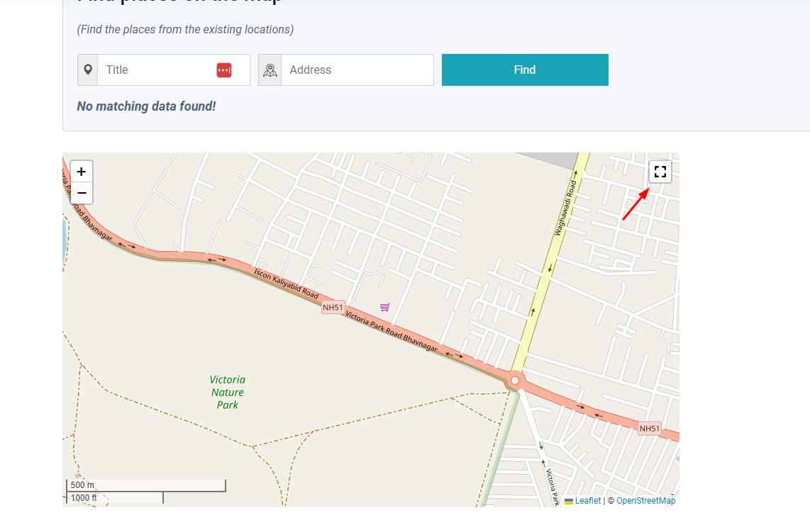Screen dimensions: 810x532
Task: Click the roundabout circle on the map
Action: pos(515,381)
